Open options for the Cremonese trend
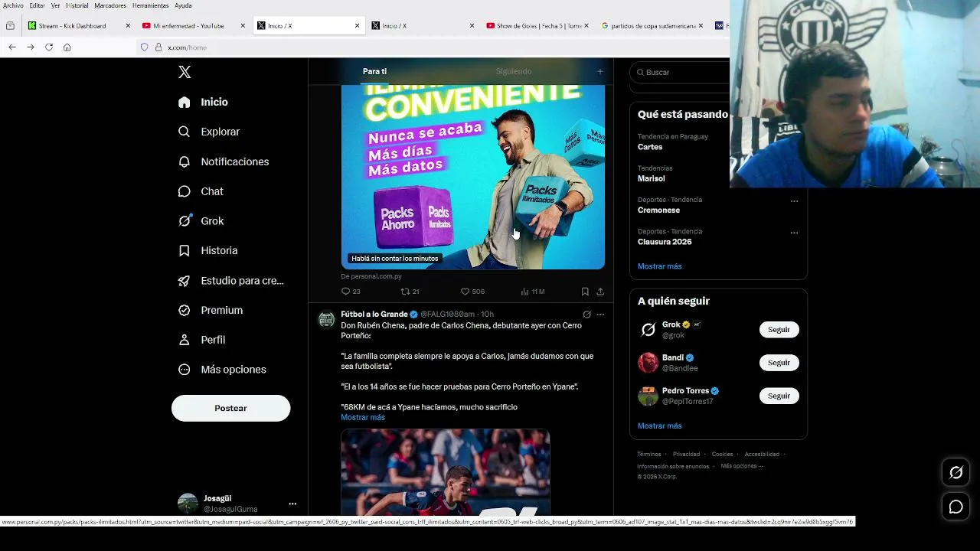The width and height of the screenshot is (980, 551). pos(794,201)
